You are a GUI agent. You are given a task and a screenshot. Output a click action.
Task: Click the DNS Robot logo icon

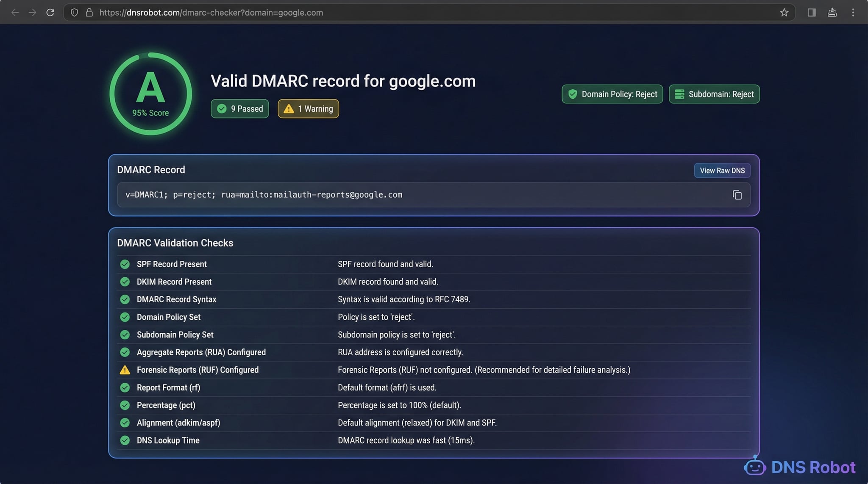756,467
